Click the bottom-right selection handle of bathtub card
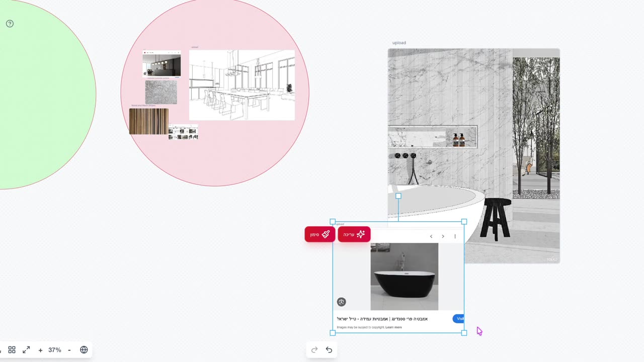Screen dimensions: 644x362 pos(464,333)
